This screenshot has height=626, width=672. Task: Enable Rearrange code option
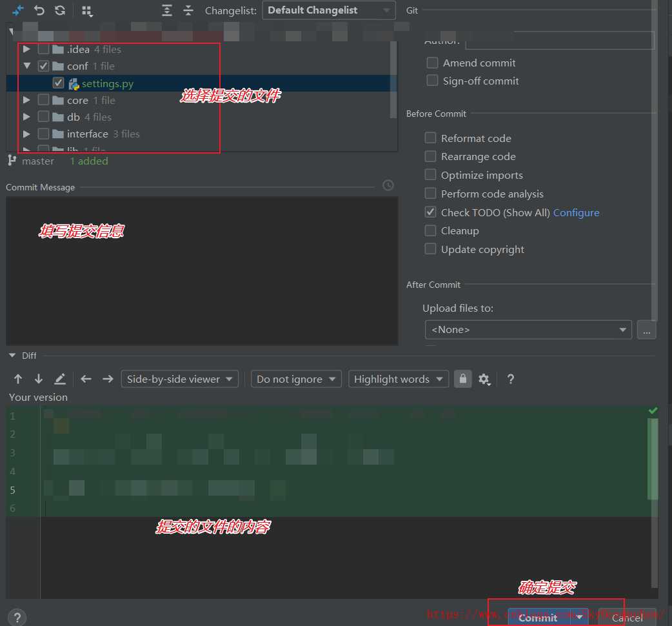tap(430, 156)
